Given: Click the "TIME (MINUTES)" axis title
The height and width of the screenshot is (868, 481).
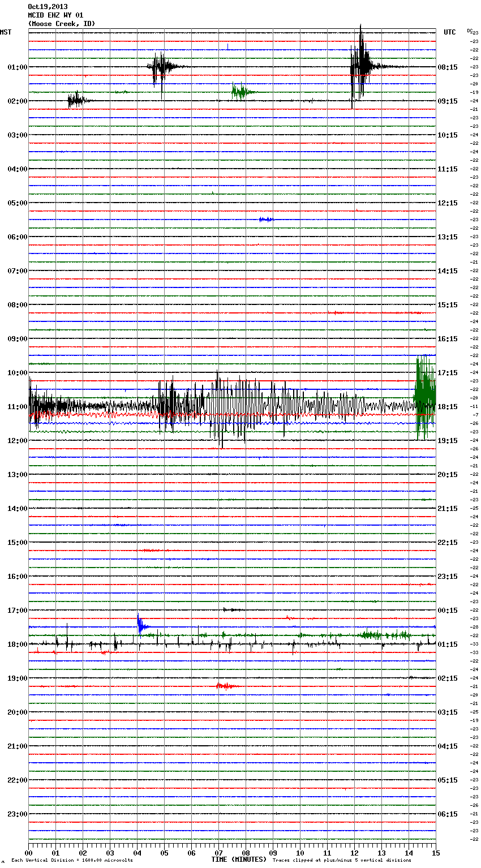Looking at the screenshot, I should 239,860.
